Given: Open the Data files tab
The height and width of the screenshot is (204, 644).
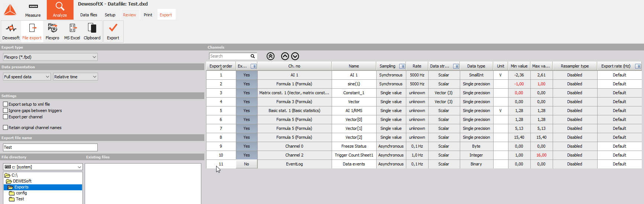Looking at the screenshot, I should click(89, 15).
